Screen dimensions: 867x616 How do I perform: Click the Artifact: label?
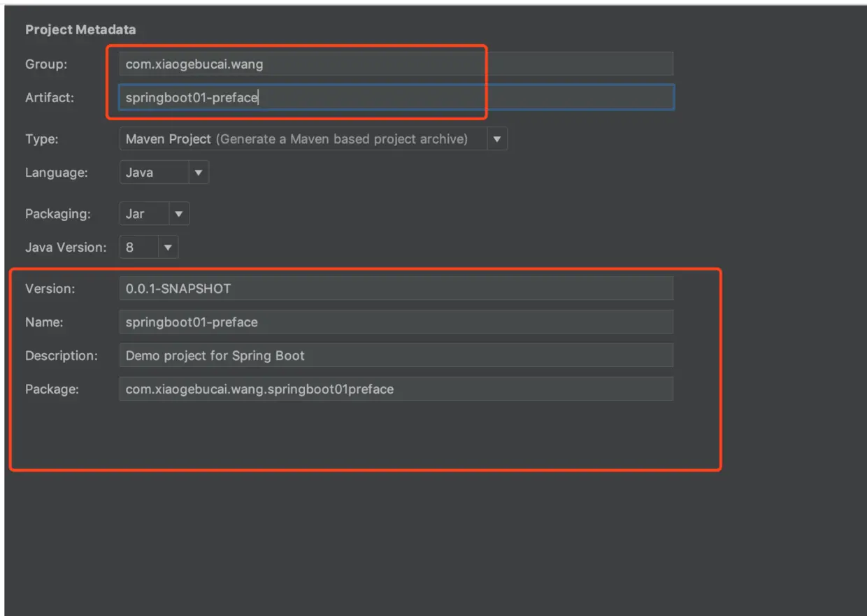click(49, 98)
